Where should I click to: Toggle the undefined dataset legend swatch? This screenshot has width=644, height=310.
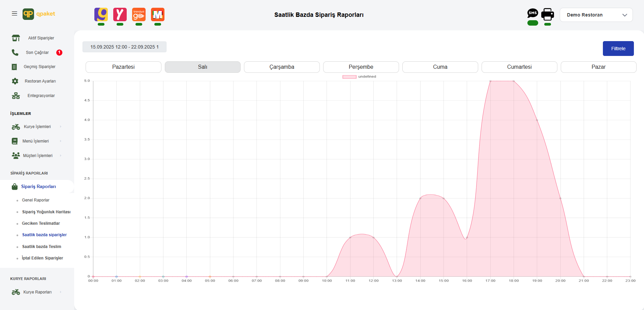tap(349, 77)
